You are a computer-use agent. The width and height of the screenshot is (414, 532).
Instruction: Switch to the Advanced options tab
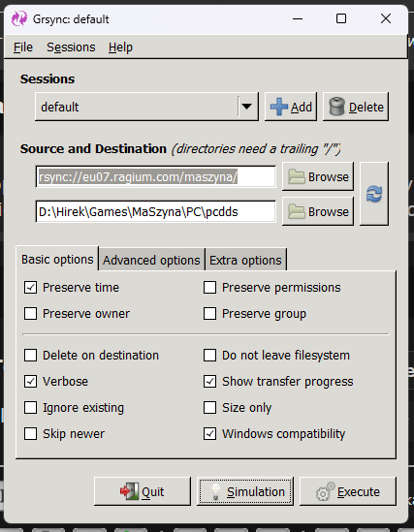tap(151, 261)
